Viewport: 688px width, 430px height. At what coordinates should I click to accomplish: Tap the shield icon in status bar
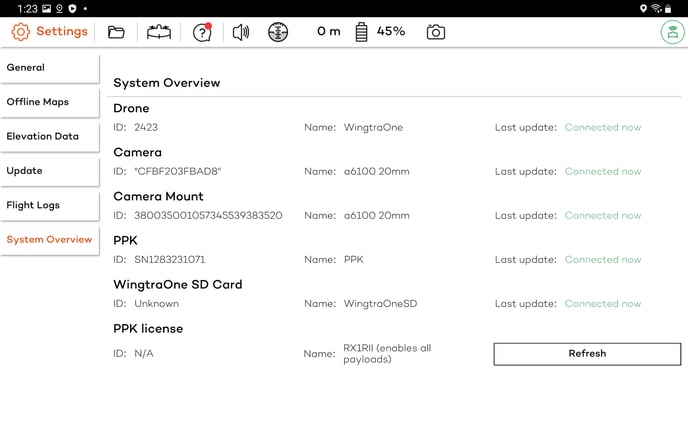72,8
